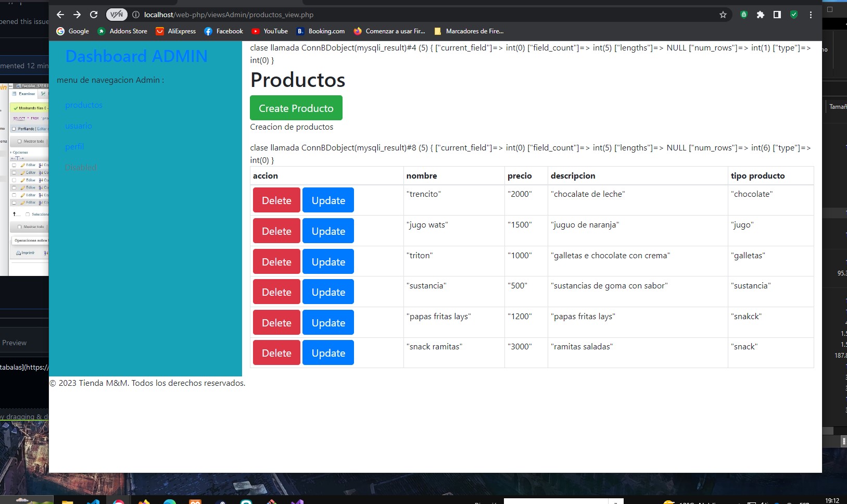
Task: Open the Chrome extensions puzzle piece icon
Action: coord(761,15)
